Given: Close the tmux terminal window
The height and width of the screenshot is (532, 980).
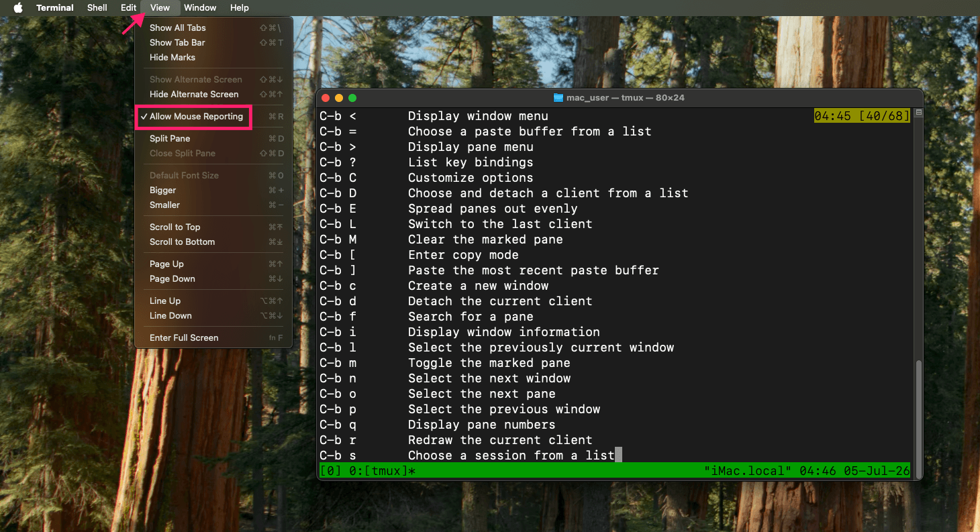Looking at the screenshot, I should (x=326, y=98).
